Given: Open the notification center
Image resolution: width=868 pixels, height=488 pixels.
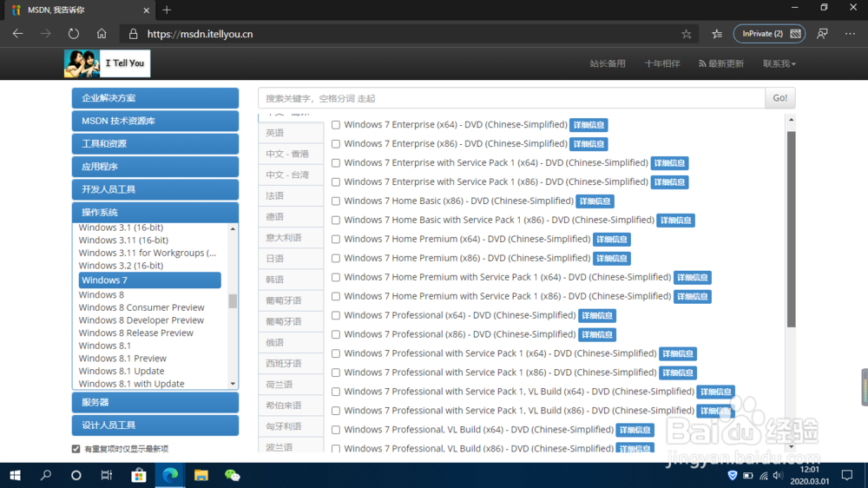Looking at the screenshot, I should (x=847, y=475).
